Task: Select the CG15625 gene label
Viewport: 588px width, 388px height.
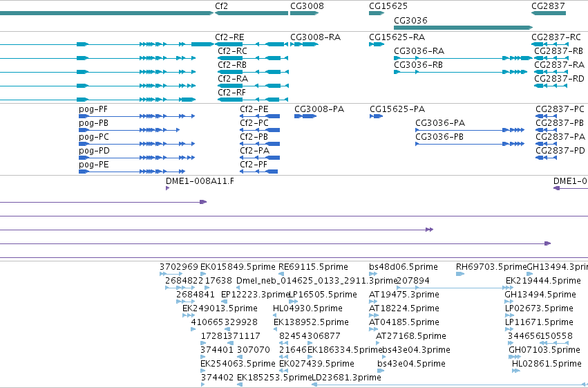Action: tap(388, 6)
